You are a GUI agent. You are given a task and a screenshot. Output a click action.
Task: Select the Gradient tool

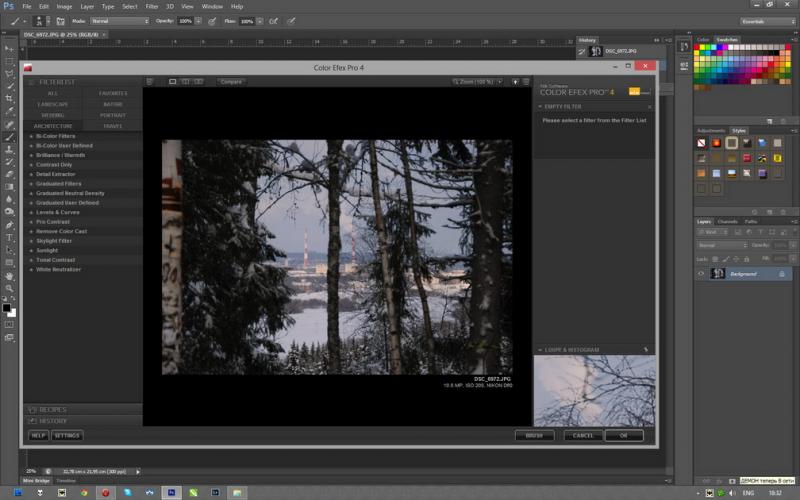[9, 187]
